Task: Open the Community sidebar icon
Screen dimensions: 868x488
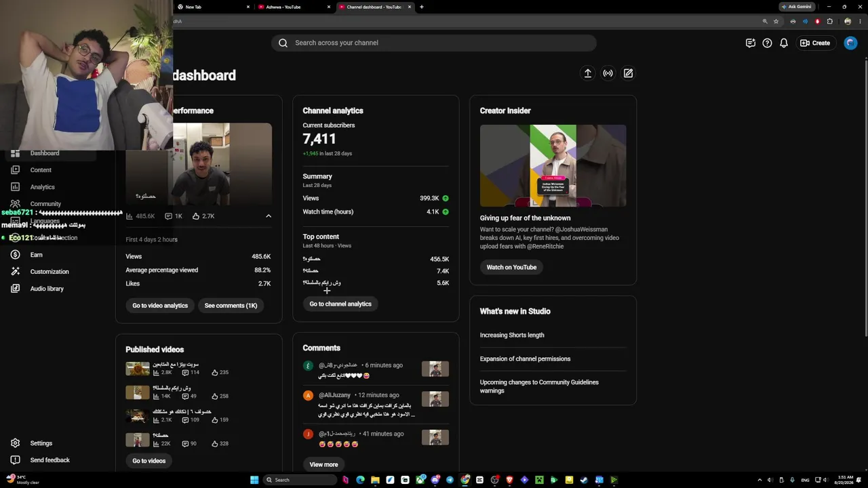Action: point(15,203)
